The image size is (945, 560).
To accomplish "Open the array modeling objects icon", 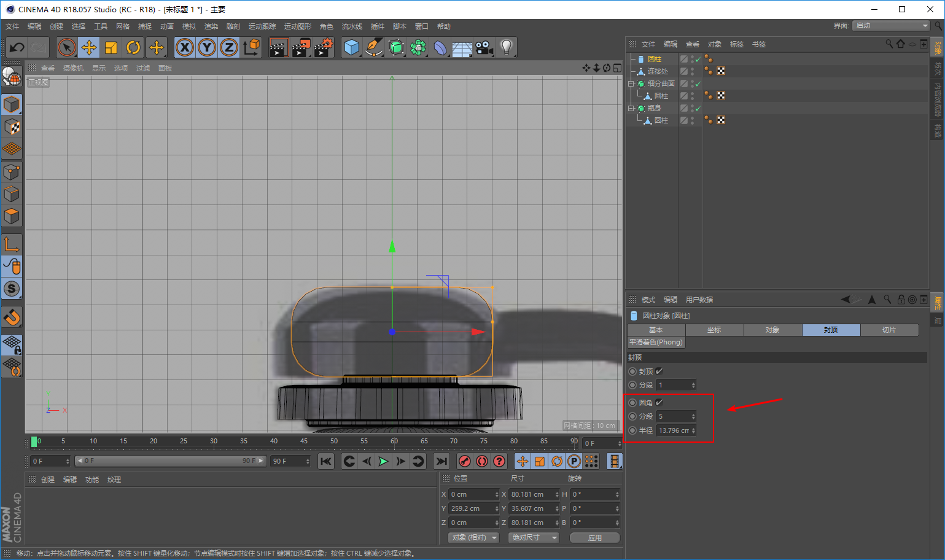I will click(x=418, y=47).
